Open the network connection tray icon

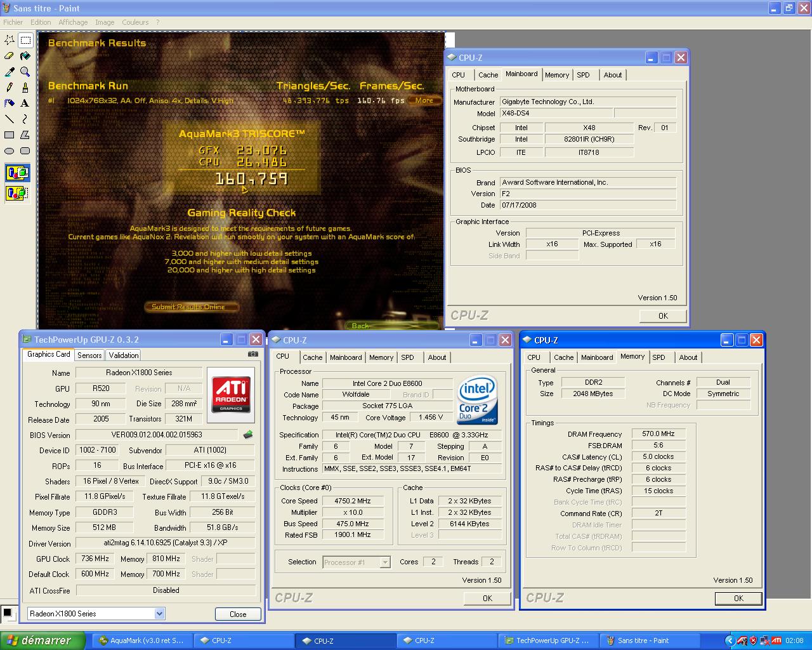[764, 640]
